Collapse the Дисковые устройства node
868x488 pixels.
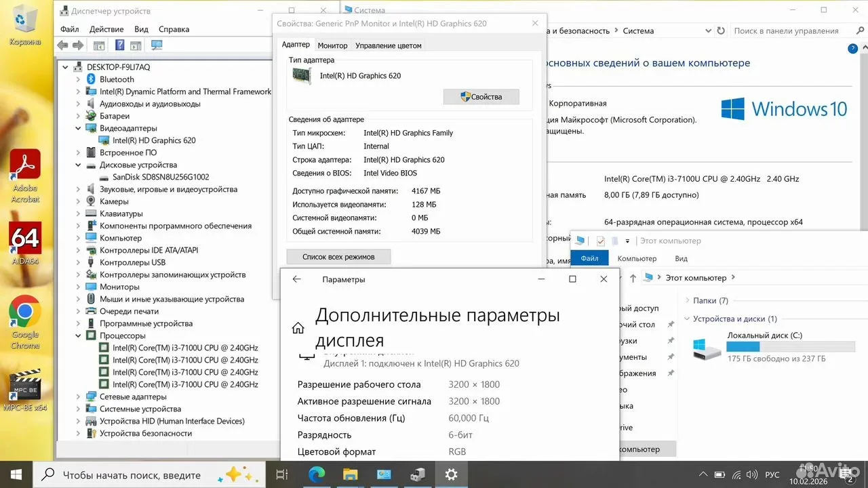coord(79,165)
